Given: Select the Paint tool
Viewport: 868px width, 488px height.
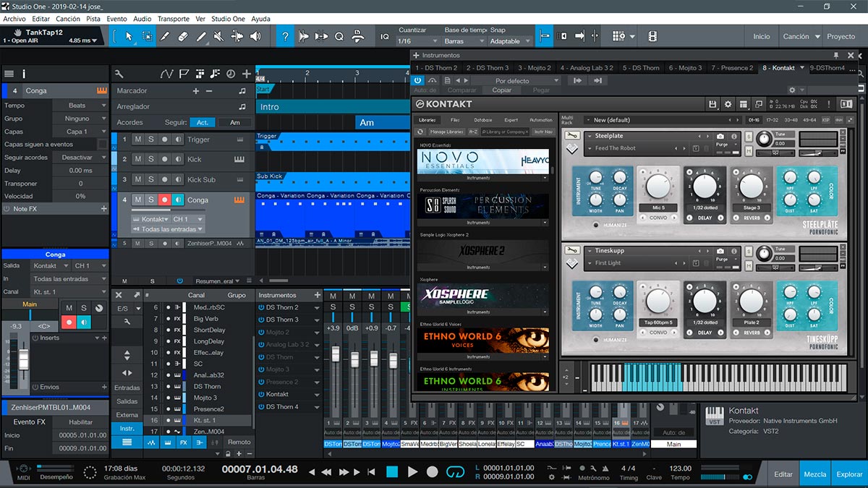Looking at the screenshot, I should (x=202, y=35).
